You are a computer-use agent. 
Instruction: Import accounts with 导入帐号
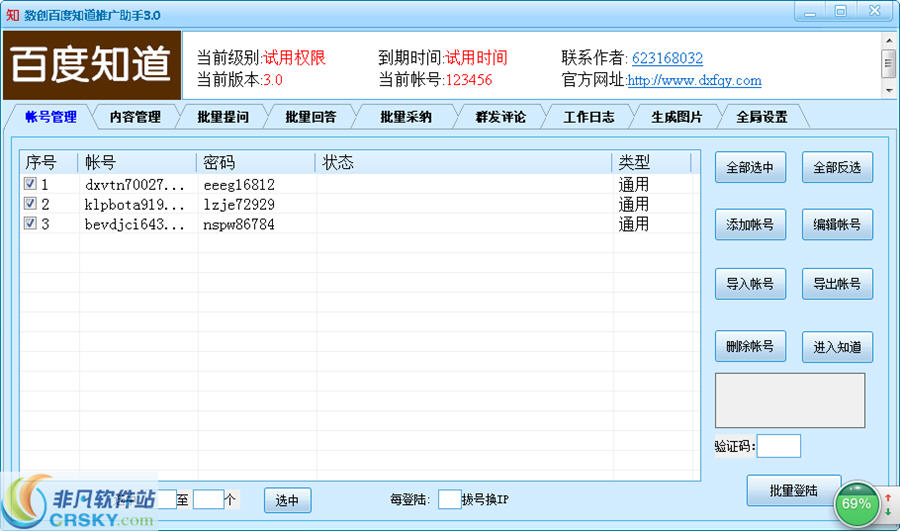tap(750, 284)
